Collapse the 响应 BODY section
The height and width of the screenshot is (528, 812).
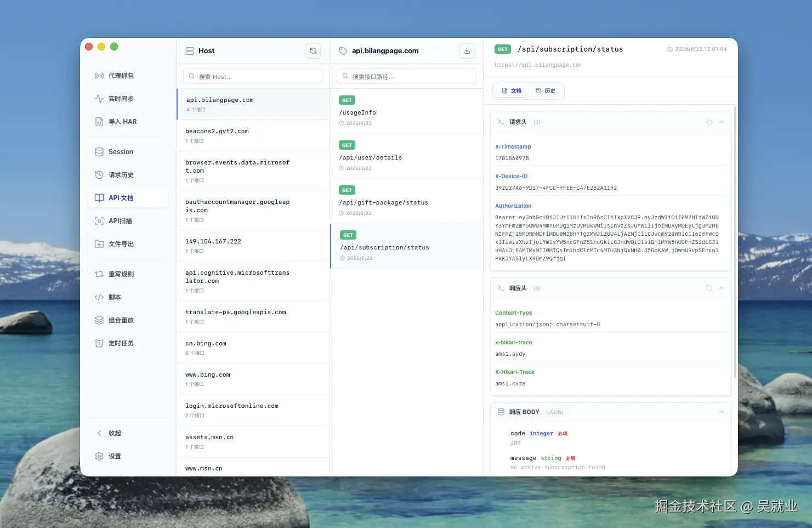tap(722, 412)
